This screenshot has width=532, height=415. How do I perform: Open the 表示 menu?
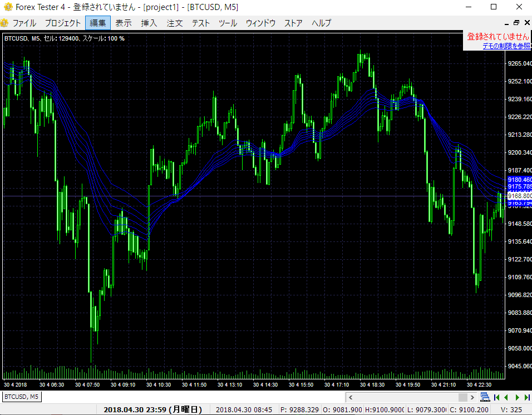coord(124,23)
